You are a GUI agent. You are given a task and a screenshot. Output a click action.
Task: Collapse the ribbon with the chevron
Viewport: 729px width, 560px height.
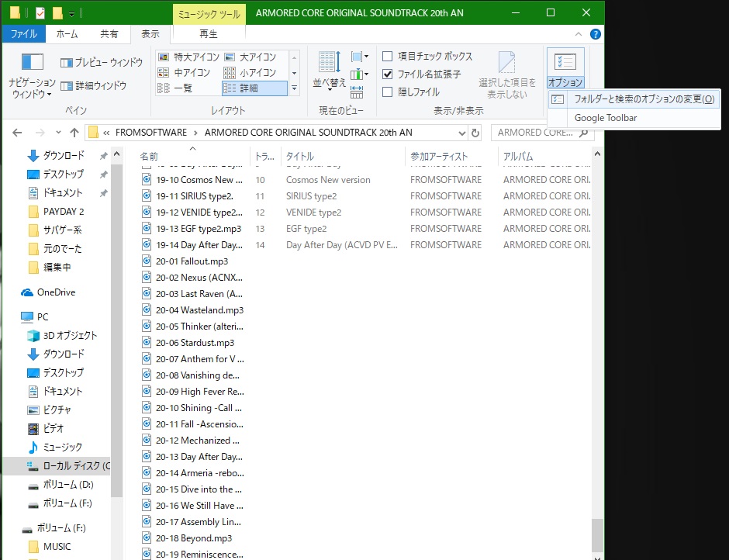[x=579, y=34]
